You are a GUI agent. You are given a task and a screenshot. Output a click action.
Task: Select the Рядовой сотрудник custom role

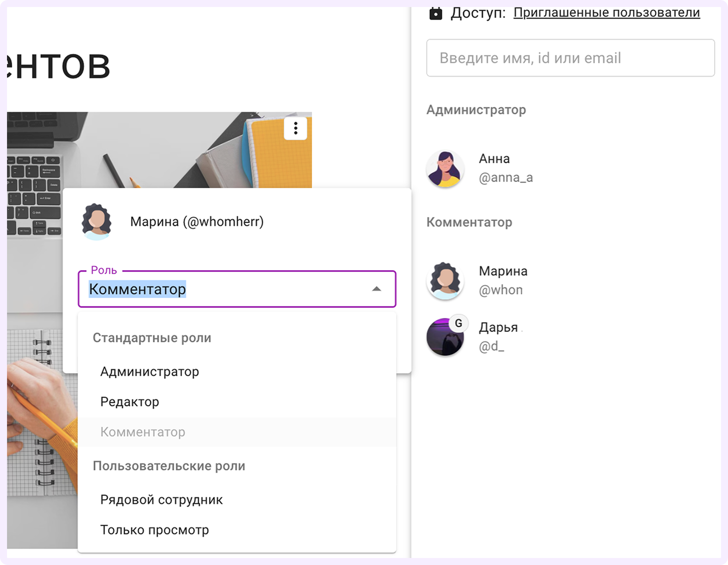click(x=161, y=500)
